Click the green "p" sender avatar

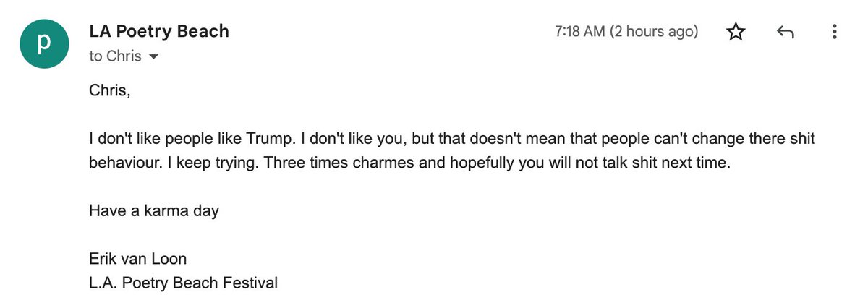pyautogui.click(x=44, y=43)
